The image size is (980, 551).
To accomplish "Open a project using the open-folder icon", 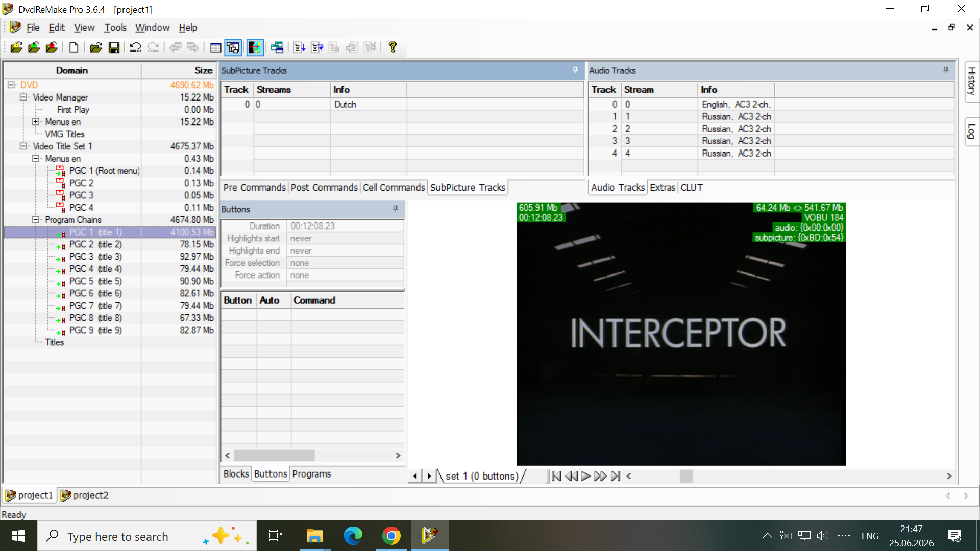I will point(95,47).
